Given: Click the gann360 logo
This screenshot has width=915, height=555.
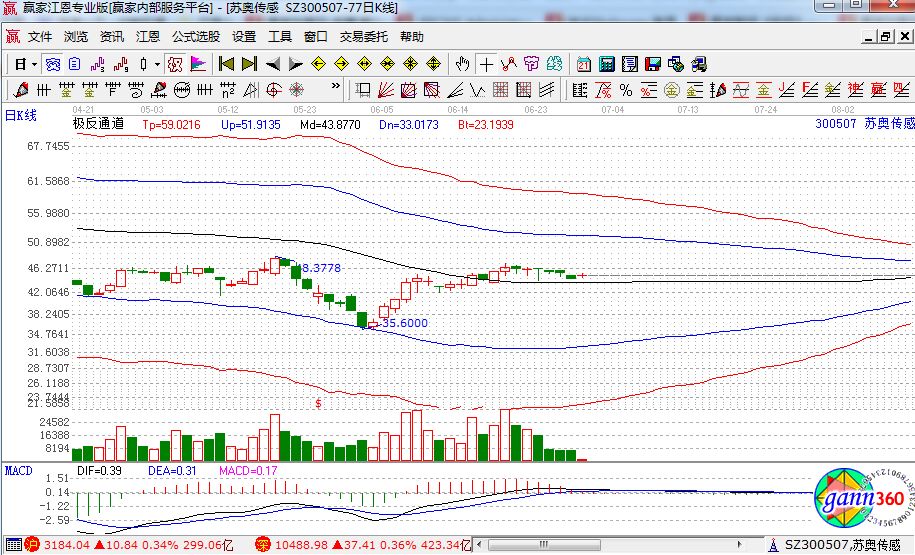Looking at the screenshot, I should pyautogui.click(x=858, y=500).
